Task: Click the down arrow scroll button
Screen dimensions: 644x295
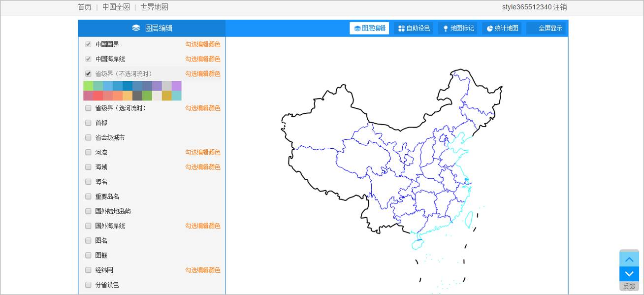Action: [x=629, y=274]
